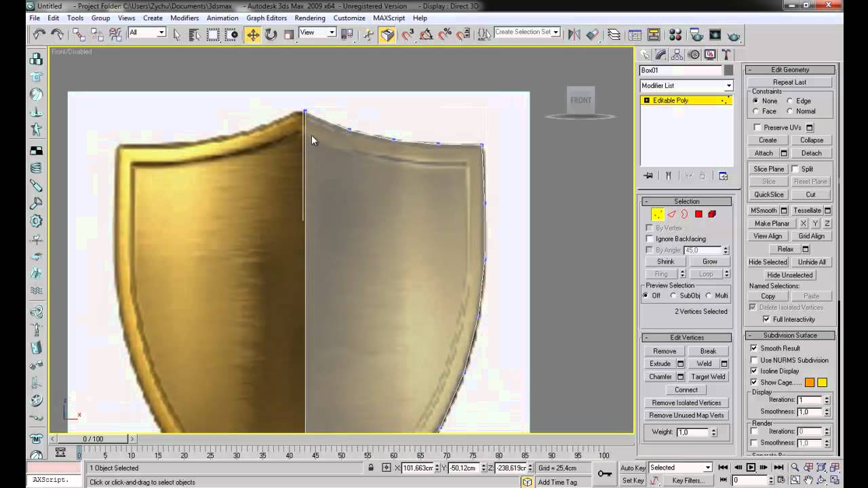Undo with the toolbar Undo arrow
The width and height of the screenshot is (868, 488).
(39, 35)
